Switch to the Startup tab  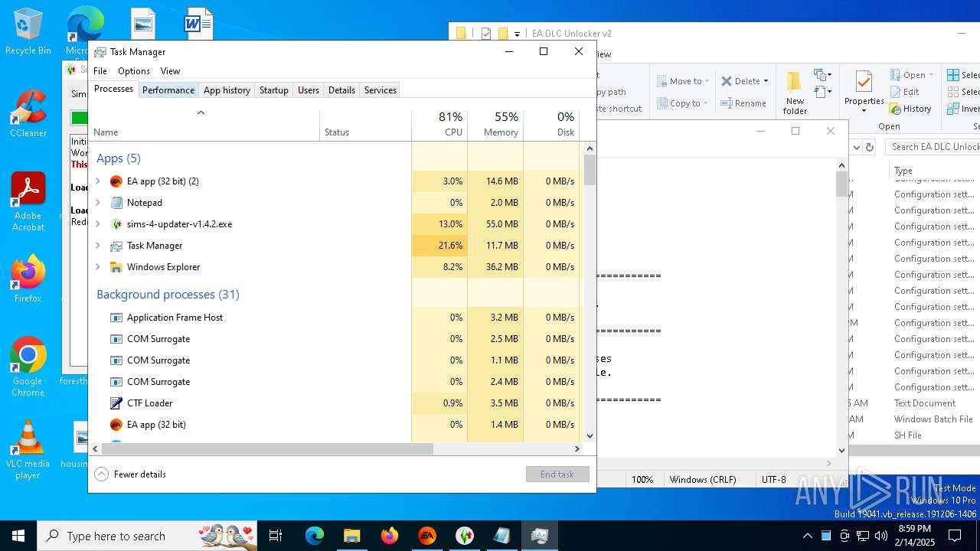pyautogui.click(x=273, y=90)
